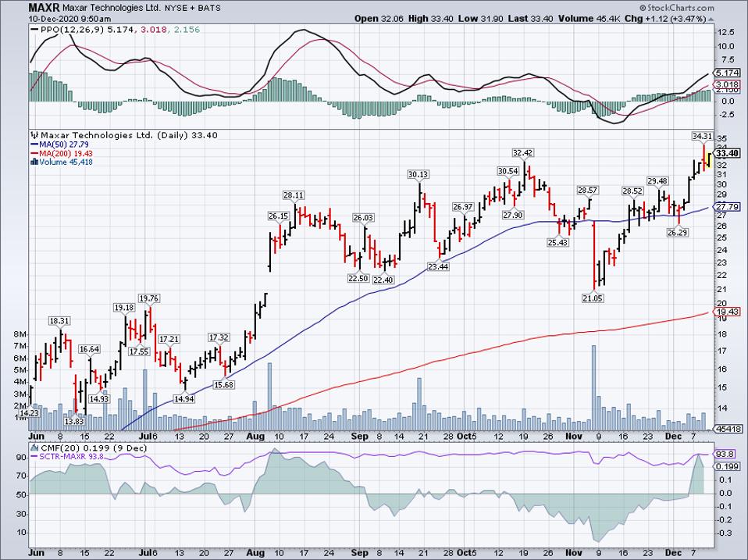Click the MAXR ticker symbol in the header
Image resolution: width=748 pixels, height=560 pixels.
(x=44, y=8)
